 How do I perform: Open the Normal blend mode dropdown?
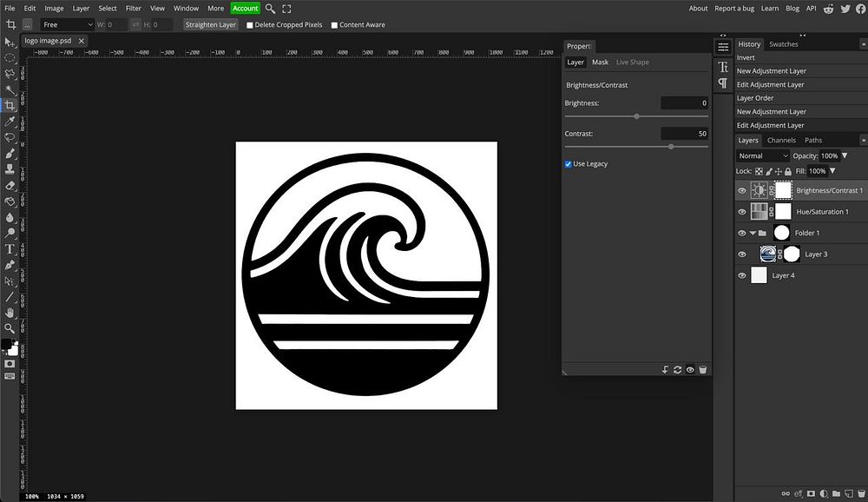pyautogui.click(x=762, y=156)
